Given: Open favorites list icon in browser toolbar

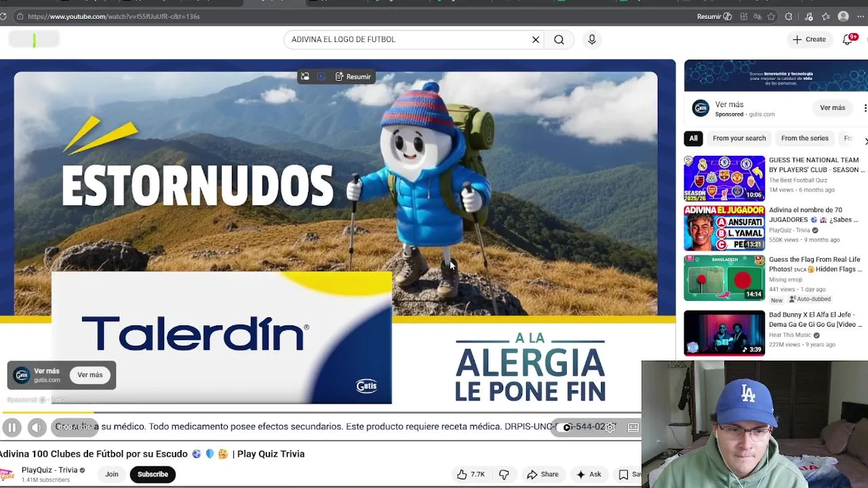Looking at the screenshot, I should click(826, 16).
